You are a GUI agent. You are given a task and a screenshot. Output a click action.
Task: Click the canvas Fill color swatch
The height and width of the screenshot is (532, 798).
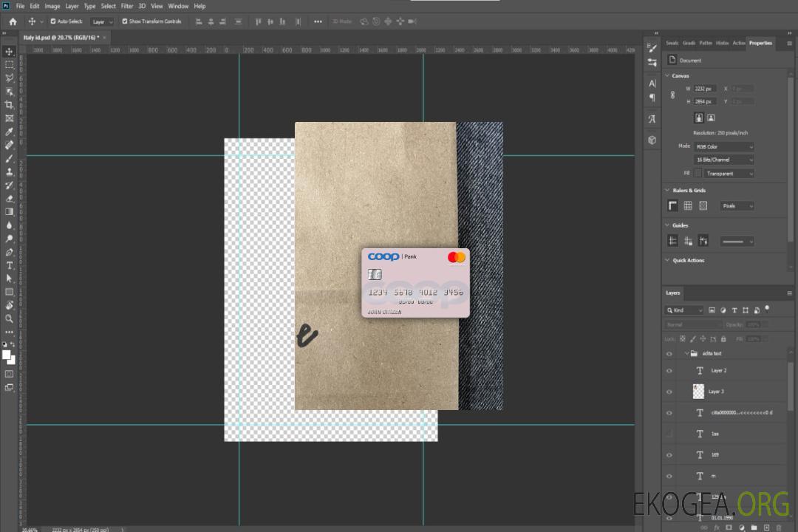[x=698, y=173]
